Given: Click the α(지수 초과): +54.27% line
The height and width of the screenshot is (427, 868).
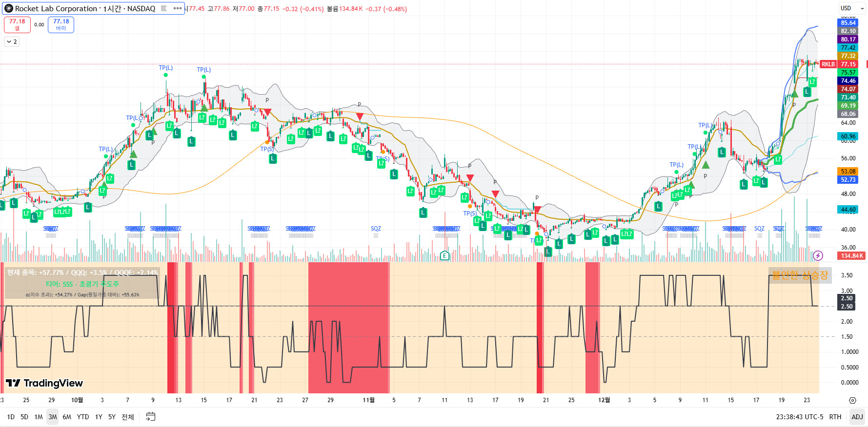Looking at the screenshot, I should click(82, 295).
